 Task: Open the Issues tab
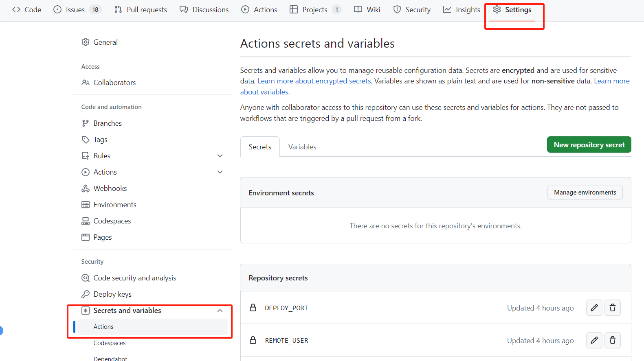coord(75,10)
